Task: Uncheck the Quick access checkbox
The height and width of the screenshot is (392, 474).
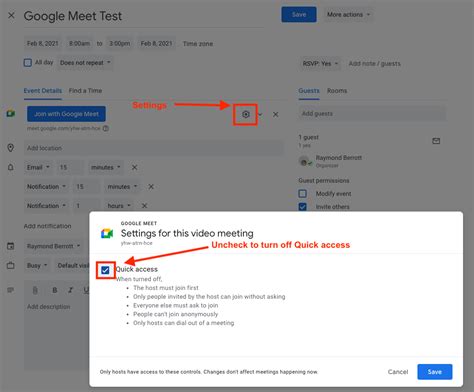Action: [105, 270]
